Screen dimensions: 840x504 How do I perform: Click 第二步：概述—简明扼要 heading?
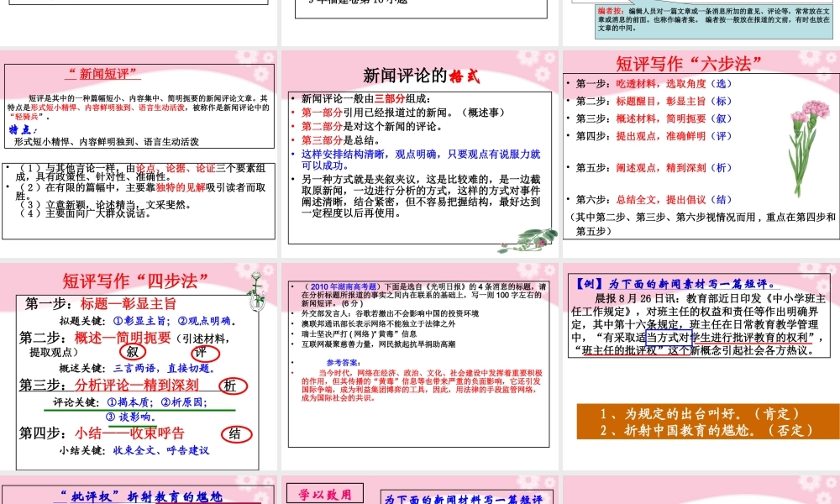[96, 338]
